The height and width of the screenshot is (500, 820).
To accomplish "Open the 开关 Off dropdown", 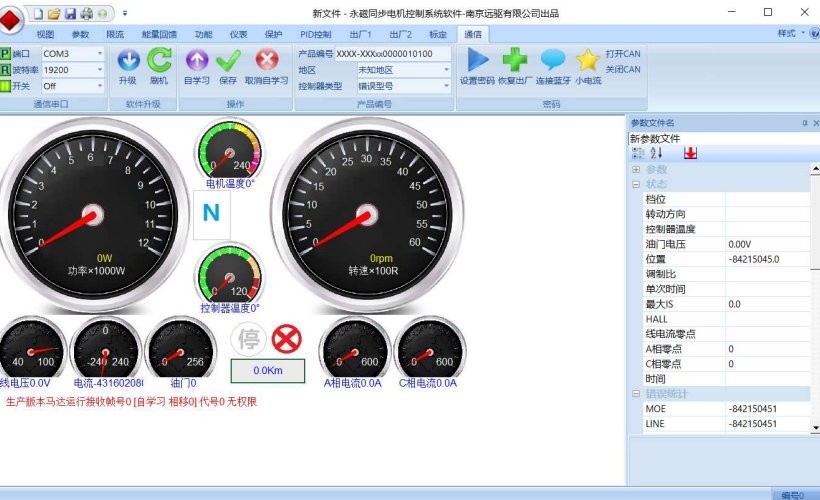I will (99, 86).
